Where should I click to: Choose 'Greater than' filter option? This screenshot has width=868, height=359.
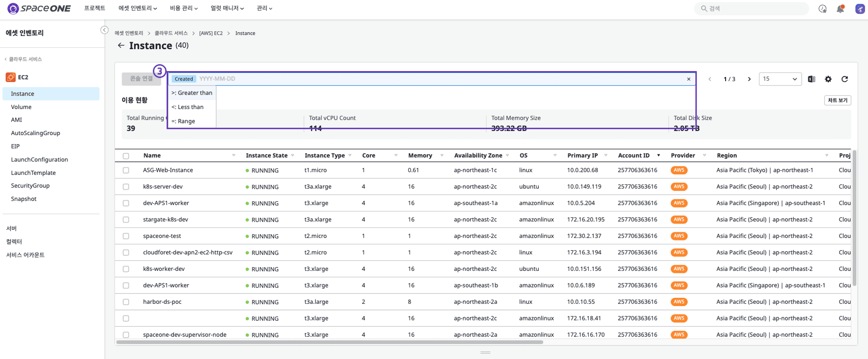pyautogui.click(x=192, y=93)
